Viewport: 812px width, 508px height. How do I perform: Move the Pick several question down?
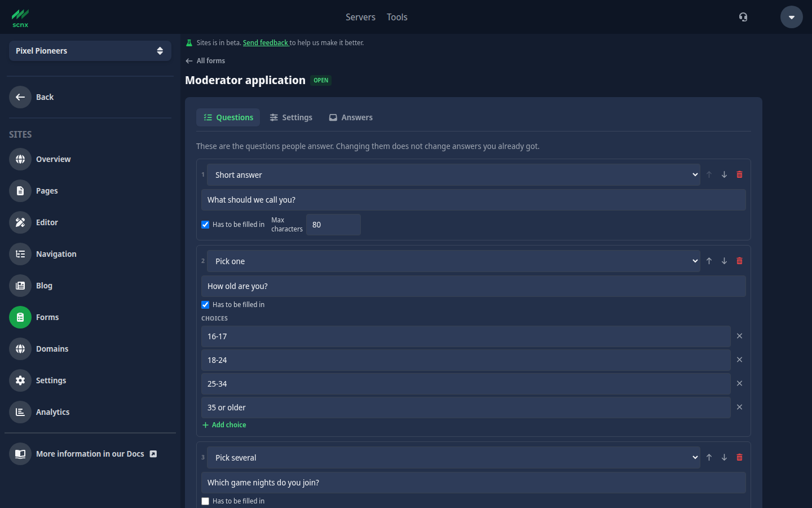point(724,458)
